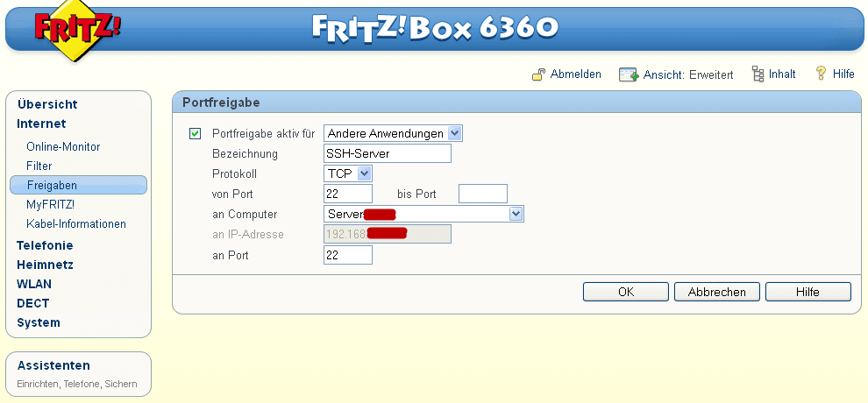Click the Bezeichnung SSH-Server text field
The width and height of the screenshot is (868, 403).
tap(388, 153)
